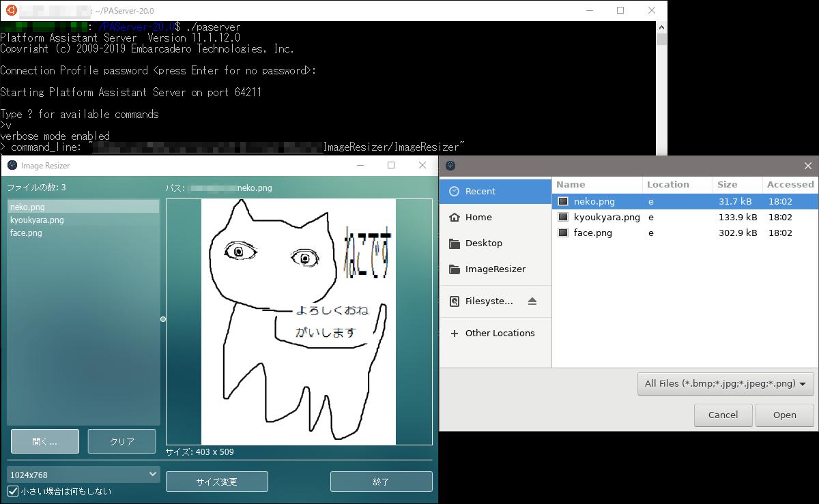Click the 31.7 kB size cell
This screenshot has height=504, width=819.
click(735, 202)
